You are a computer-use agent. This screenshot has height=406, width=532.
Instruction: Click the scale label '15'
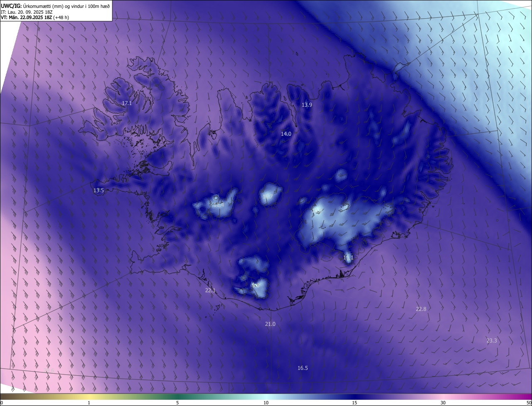pos(355,403)
